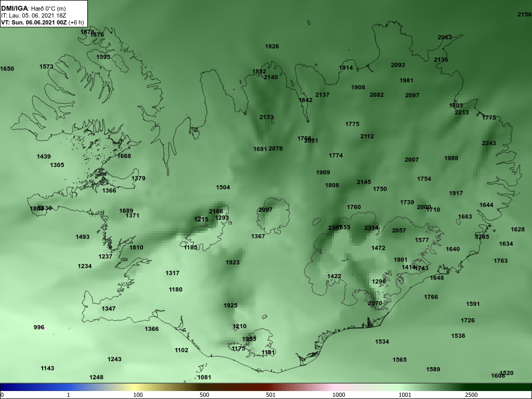Click the value 1650 at left edge
The image size is (532, 399).
click(x=7, y=69)
